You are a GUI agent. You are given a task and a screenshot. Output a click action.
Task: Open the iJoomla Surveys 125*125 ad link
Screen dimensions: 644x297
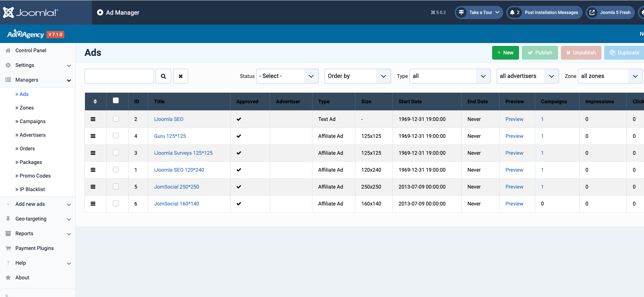pos(183,153)
